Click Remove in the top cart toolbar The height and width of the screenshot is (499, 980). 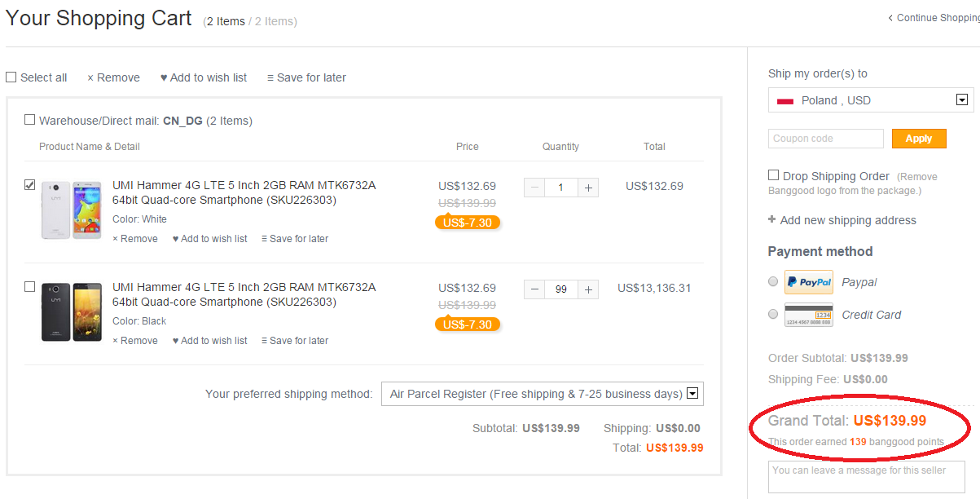click(113, 77)
